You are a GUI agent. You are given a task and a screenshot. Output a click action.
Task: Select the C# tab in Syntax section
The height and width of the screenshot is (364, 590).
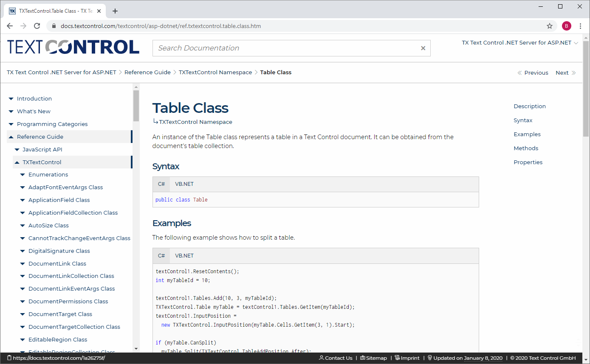[161, 184]
